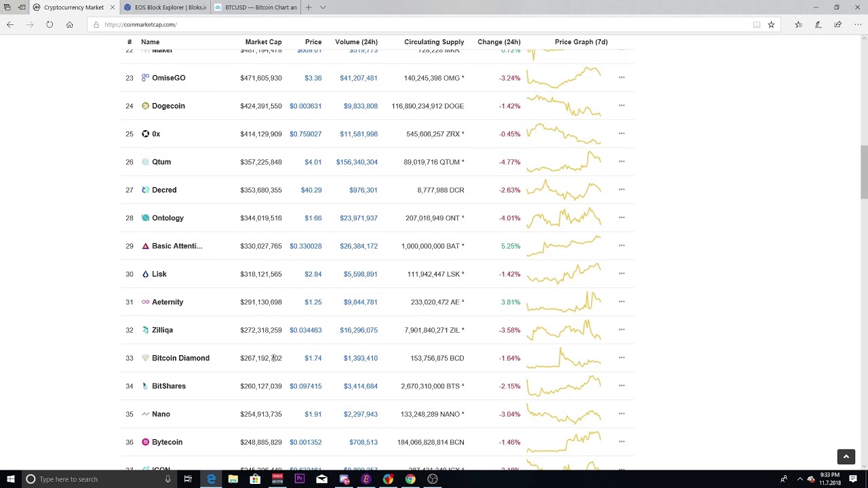Click the browser refresh button
Screen dimensions: 868x488
(x=50, y=24)
